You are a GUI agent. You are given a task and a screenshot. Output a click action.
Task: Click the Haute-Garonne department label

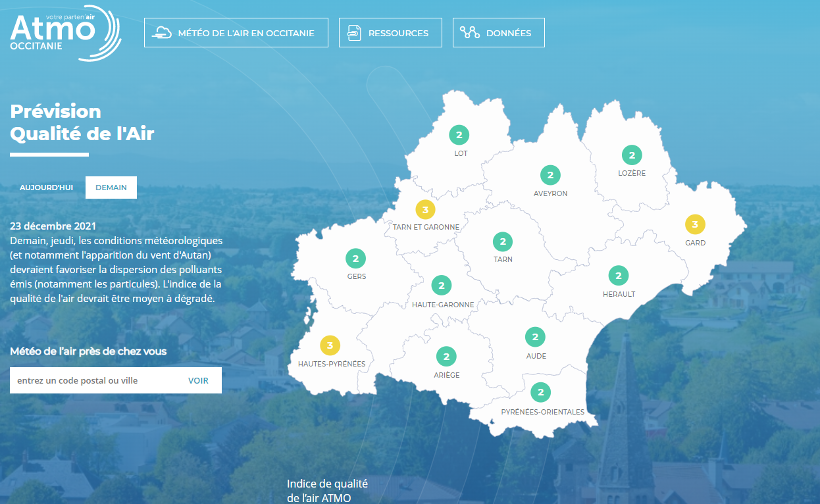click(443, 305)
